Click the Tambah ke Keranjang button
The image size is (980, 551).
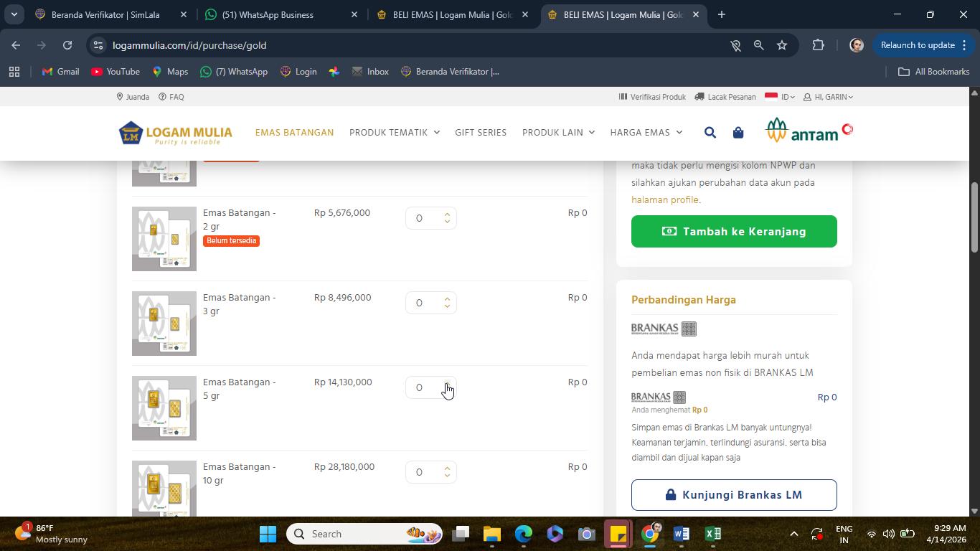[734, 231]
